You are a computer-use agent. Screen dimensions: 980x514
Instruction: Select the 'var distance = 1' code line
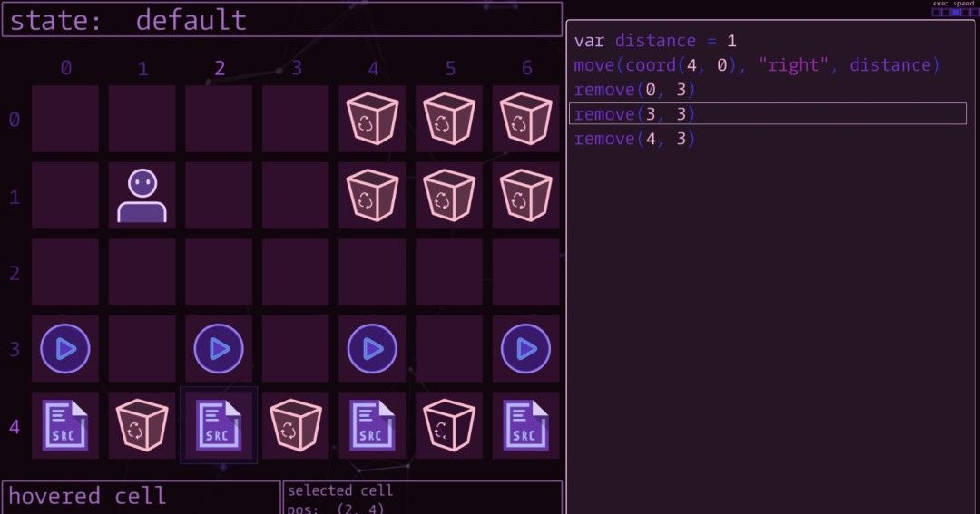pyautogui.click(x=655, y=41)
